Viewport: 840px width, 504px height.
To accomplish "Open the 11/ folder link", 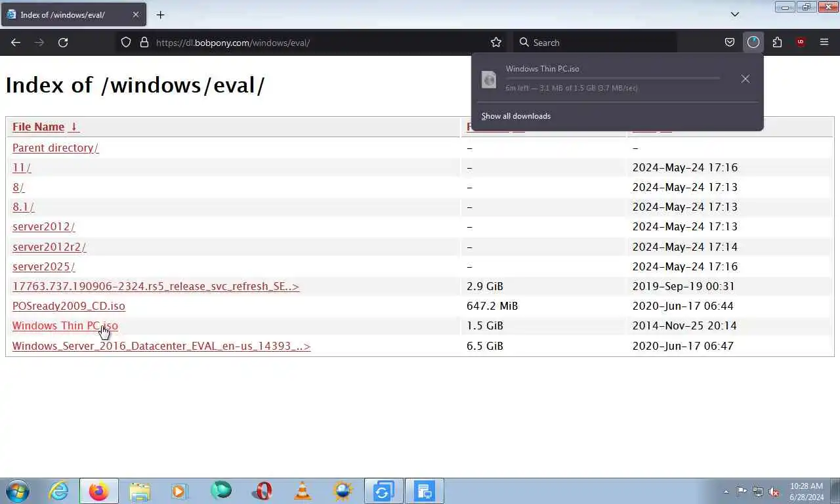I will tap(22, 167).
